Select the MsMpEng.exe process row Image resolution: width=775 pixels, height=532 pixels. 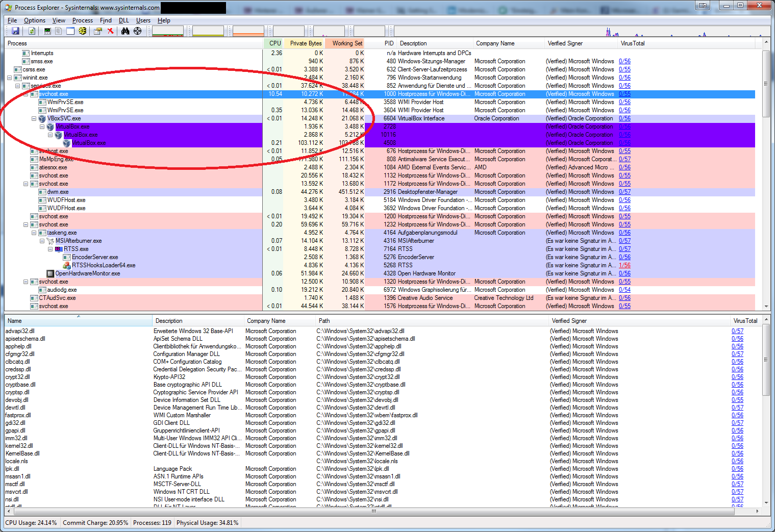(x=380, y=159)
